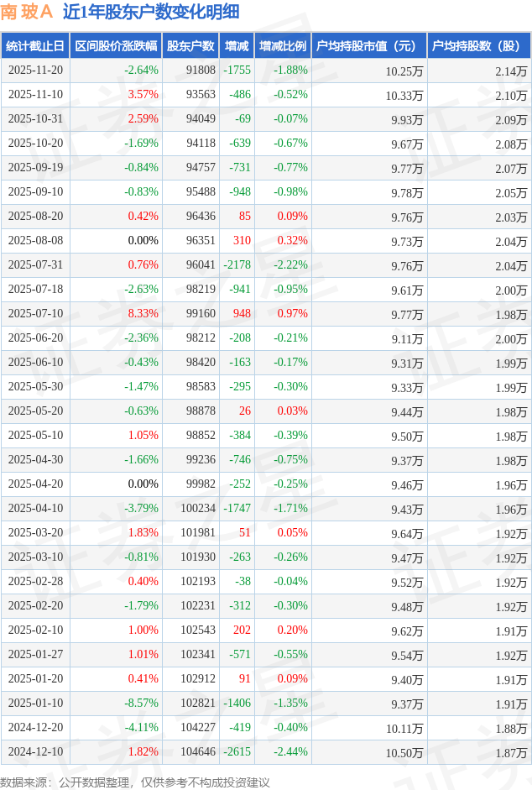The height and width of the screenshot is (790, 532).
Task: Select the shareholder count 91808 cell
Action: [x=201, y=71]
